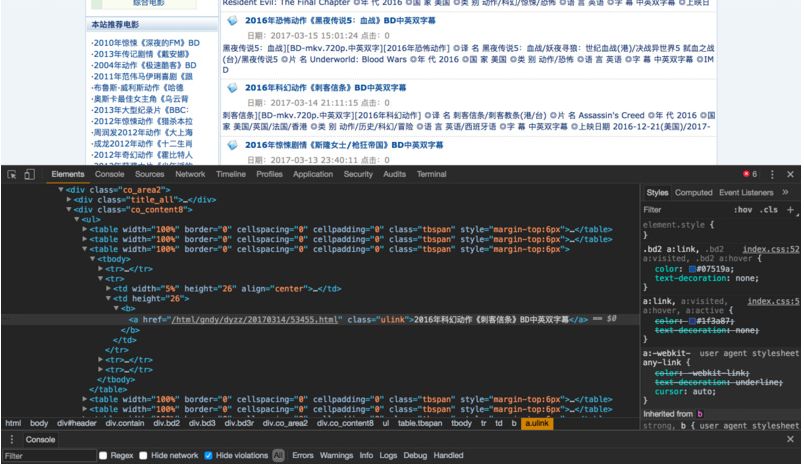
Task: Select a.ulink breadcrumb item
Action: click(x=537, y=423)
